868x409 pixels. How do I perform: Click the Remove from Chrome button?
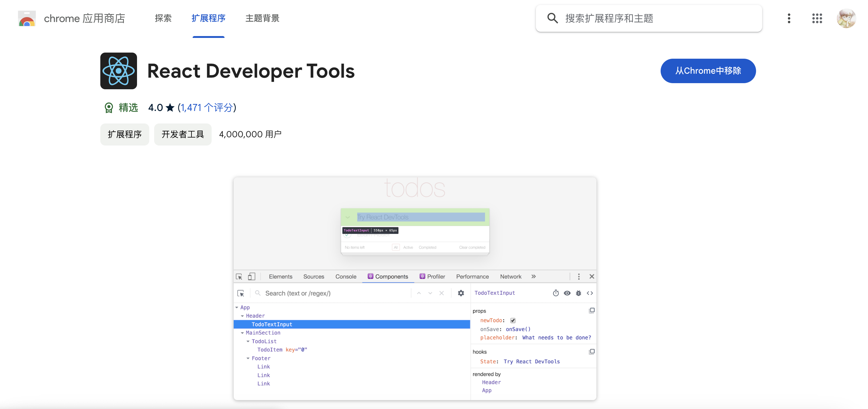click(x=708, y=71)
